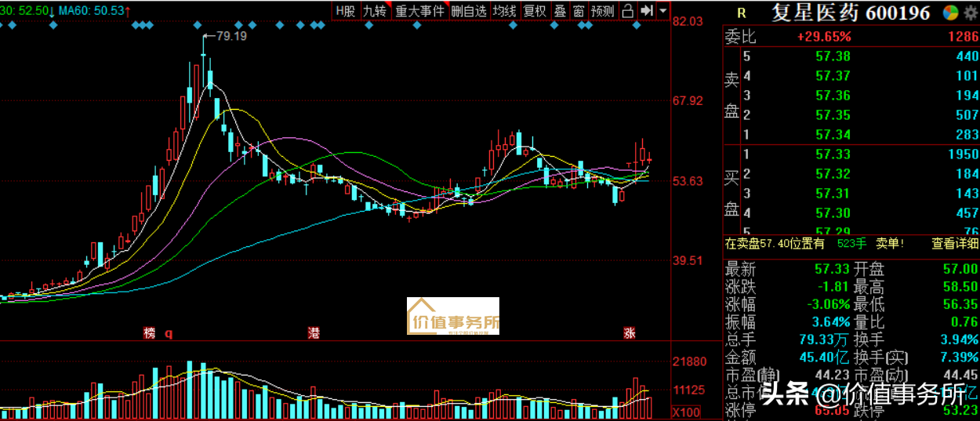
Task: Click the 82.03 price axis label
Action: (688, 22)
